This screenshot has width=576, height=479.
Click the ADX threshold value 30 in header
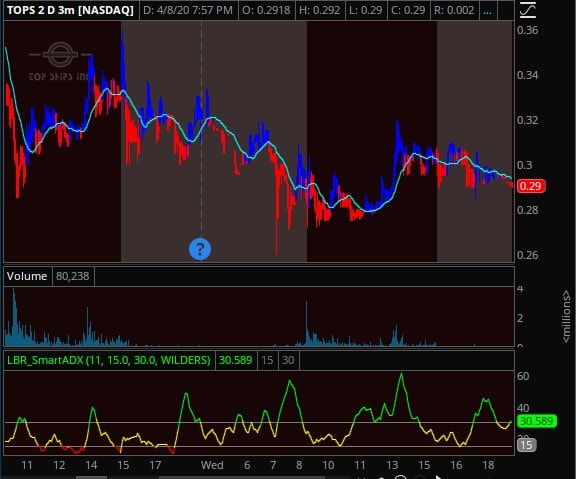(x=288, y=360)
